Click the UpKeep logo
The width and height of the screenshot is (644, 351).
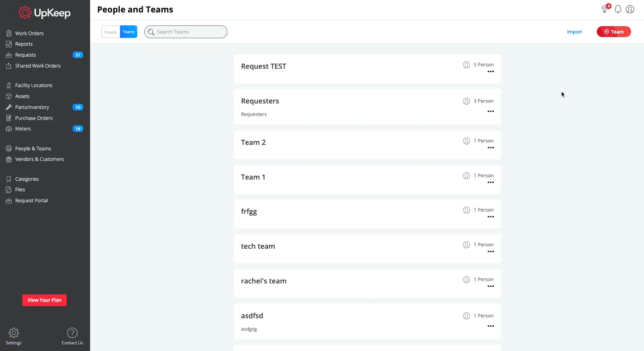click(x=44, y=13)
